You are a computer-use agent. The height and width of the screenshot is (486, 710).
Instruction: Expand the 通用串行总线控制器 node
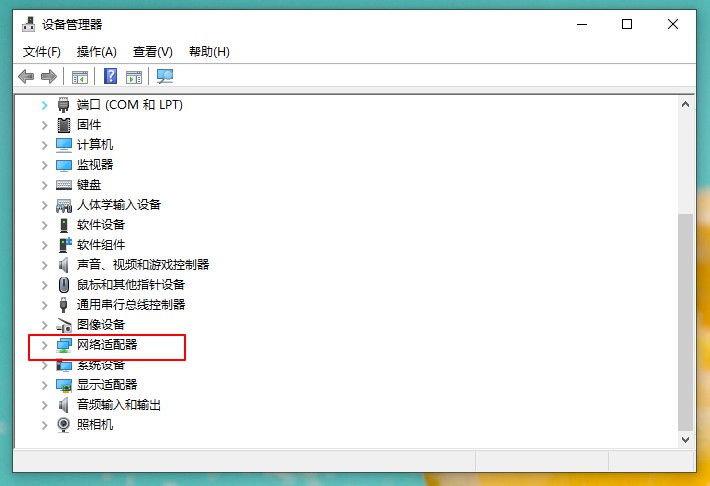click(x=44, y=305)
